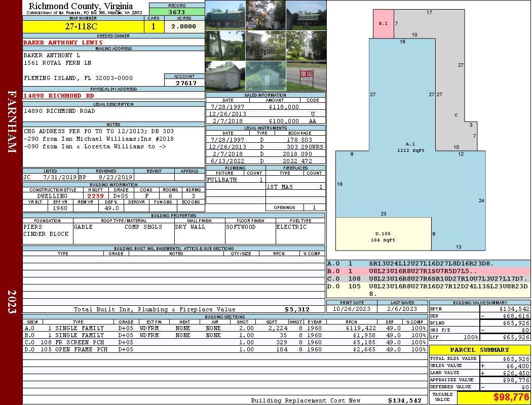Image resolution: width=532 pixels, height=405 pixels.
Task: Select the A.0 sketch vector legend row
Action: click(x=428, y=264)
